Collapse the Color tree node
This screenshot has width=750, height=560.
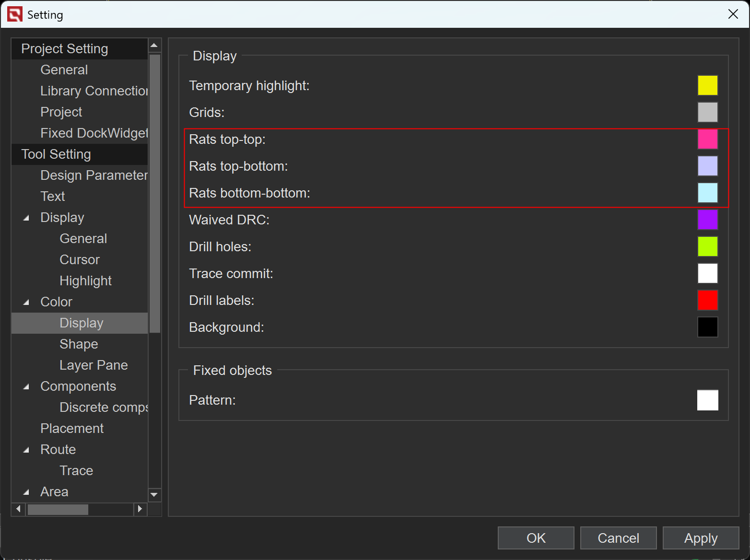click(26, 303)
